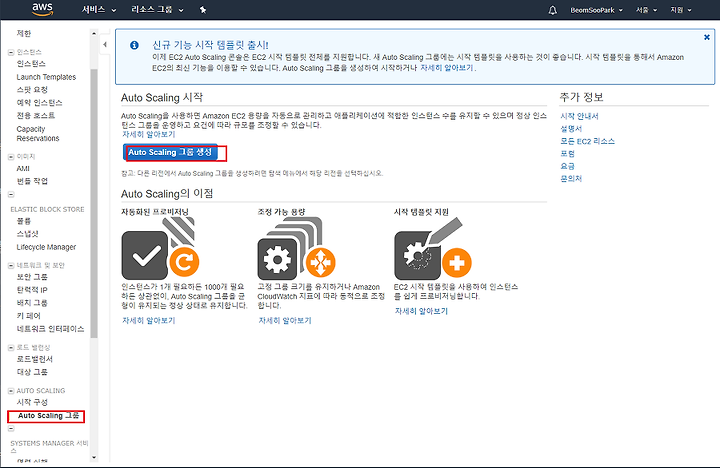Viewport: 720px width, 468px height.
Task: Open 예약 인스턴스 in sidebar
Action: [x=39, y=102]
